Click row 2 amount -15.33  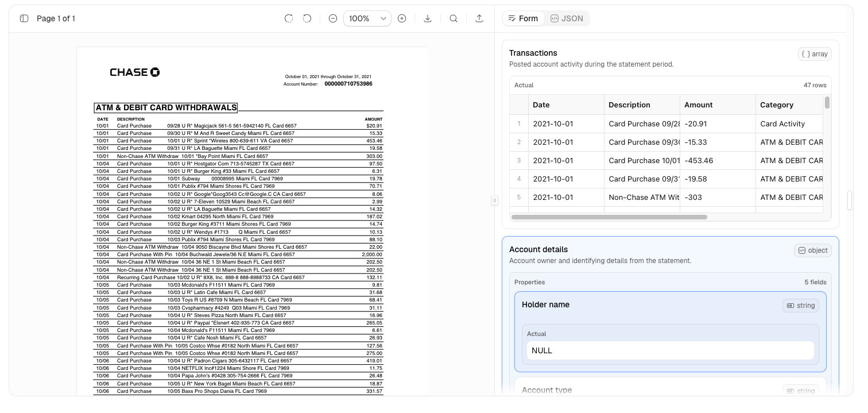tap(718, 142)
